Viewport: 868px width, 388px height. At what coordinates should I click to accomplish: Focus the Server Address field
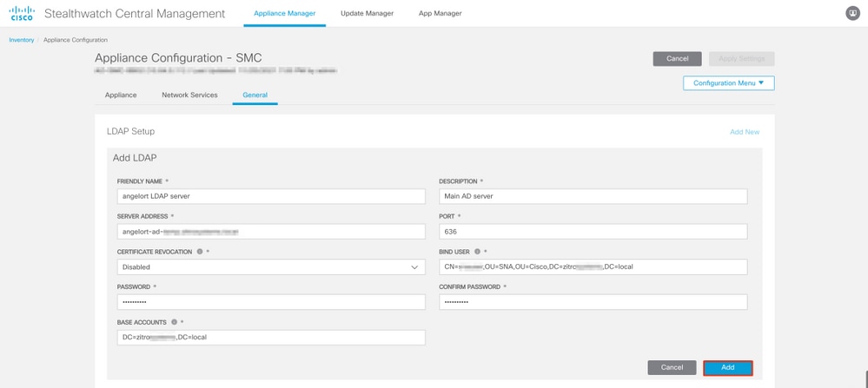pos(271,232)
